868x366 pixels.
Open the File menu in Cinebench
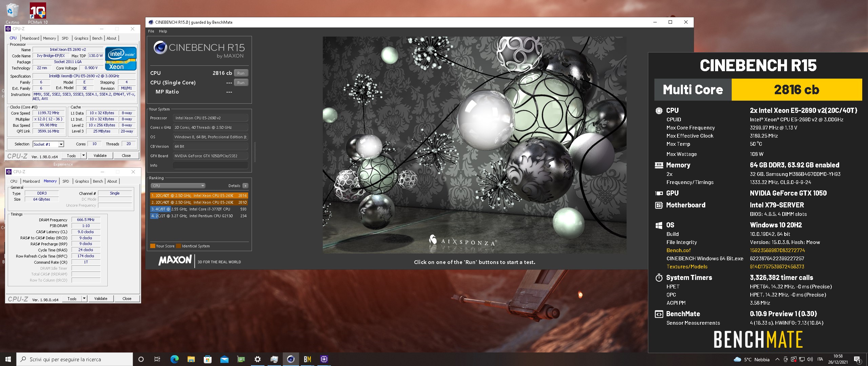point(151,31)
